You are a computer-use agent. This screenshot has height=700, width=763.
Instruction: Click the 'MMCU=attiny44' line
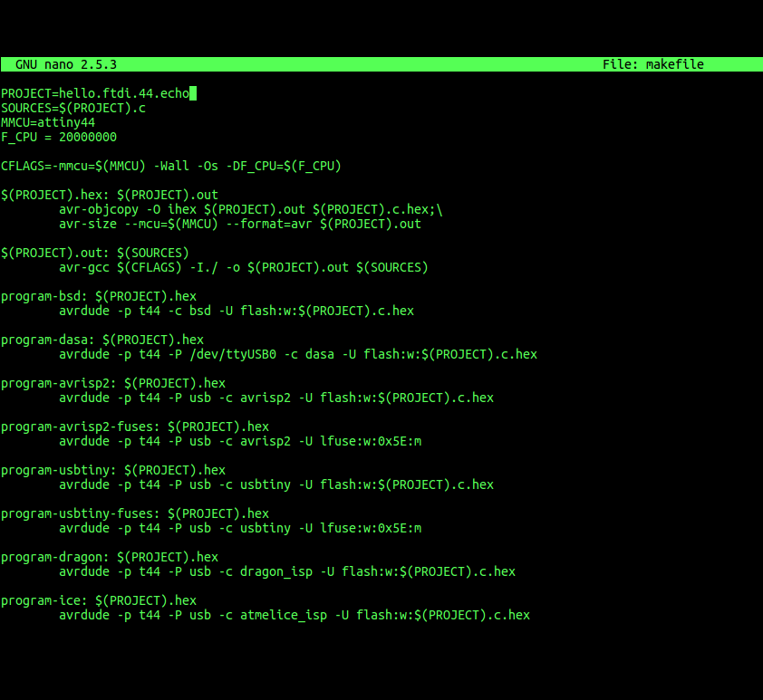click(x=48, y=122)
